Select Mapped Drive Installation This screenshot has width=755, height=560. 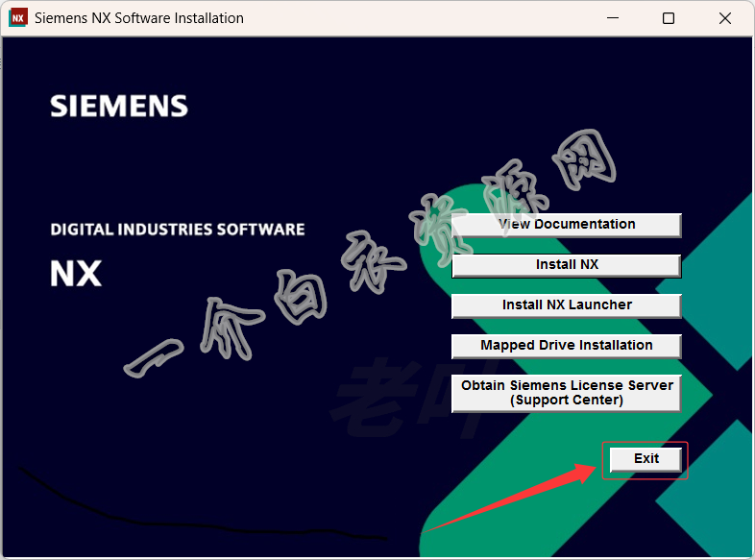tap(567, 346)
